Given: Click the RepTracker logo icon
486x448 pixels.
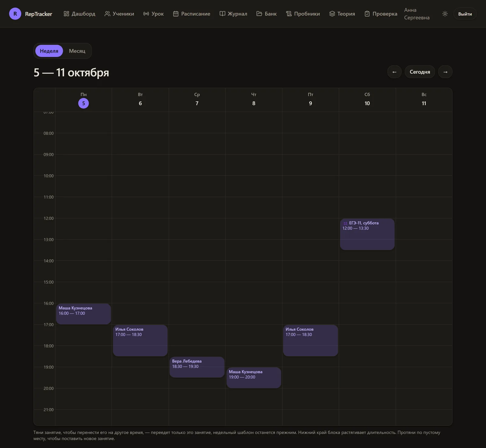Looking at the screenshot, I should coord(15,14).
